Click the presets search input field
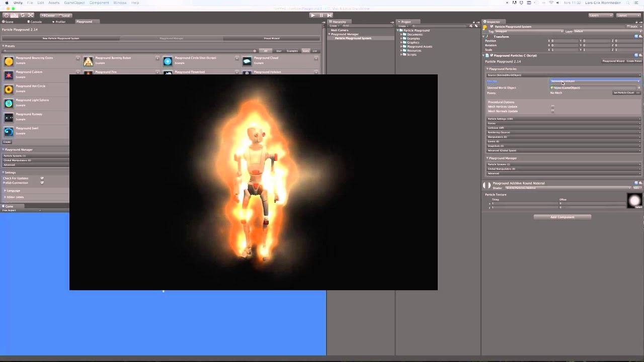This screenshot has width=644, height=362. click(131, 51)
